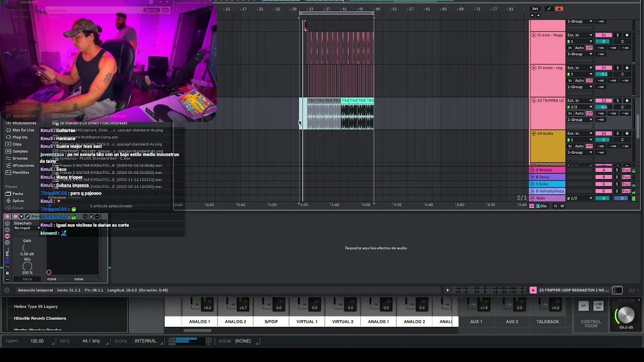The image size is (644, 362).
Task: Solo track 24 Audio
Action: 618,133
